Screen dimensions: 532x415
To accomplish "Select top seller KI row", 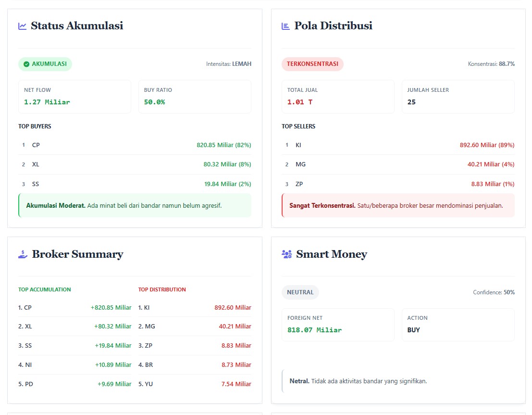I will [x=398, y=145].
